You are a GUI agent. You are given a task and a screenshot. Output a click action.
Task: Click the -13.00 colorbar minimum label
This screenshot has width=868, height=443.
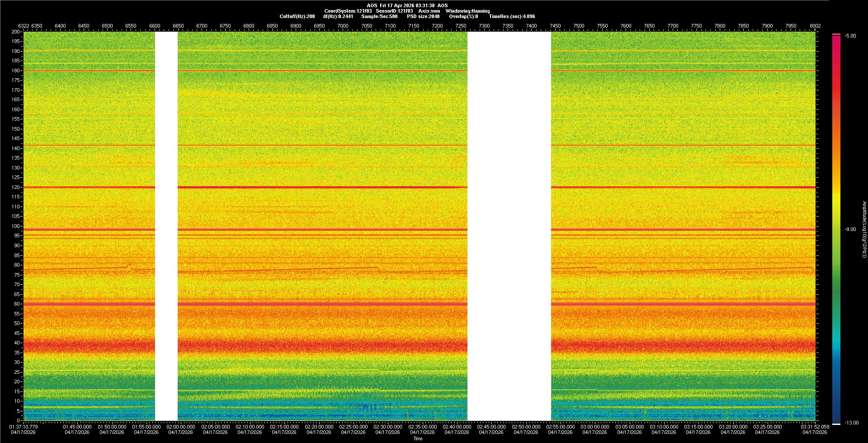851,423
